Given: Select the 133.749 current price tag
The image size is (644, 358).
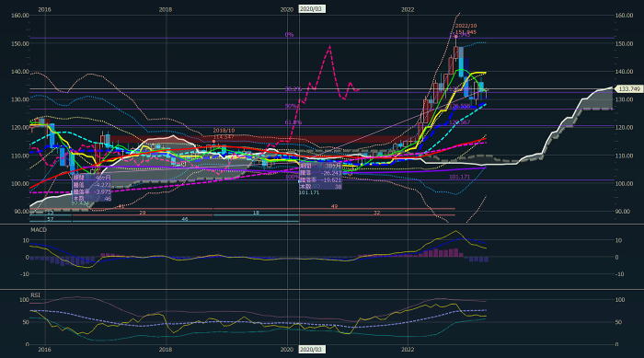Looking at the screenshot, I should click(x=630, y=88).
